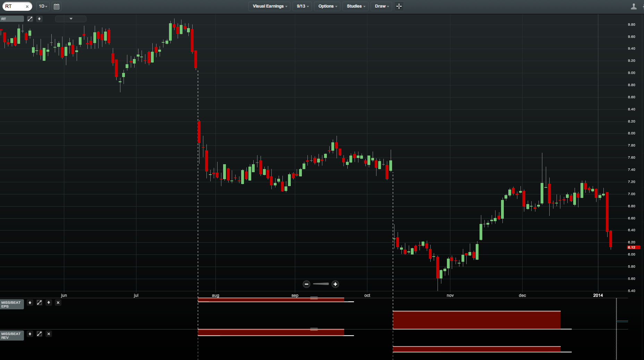Click the EPS miss bar after October earnings

point(477,320)
